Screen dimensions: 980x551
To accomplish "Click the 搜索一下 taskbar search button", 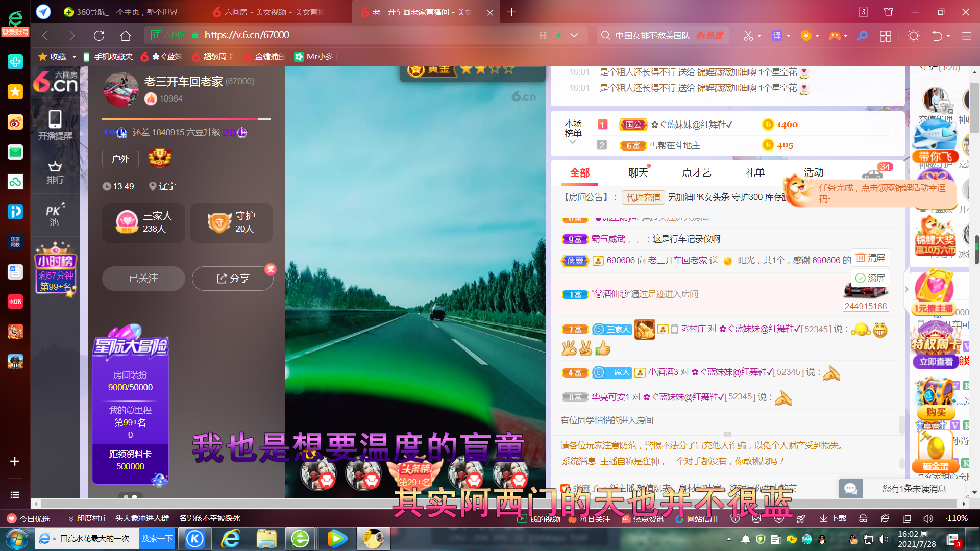I will pos(157,539).
